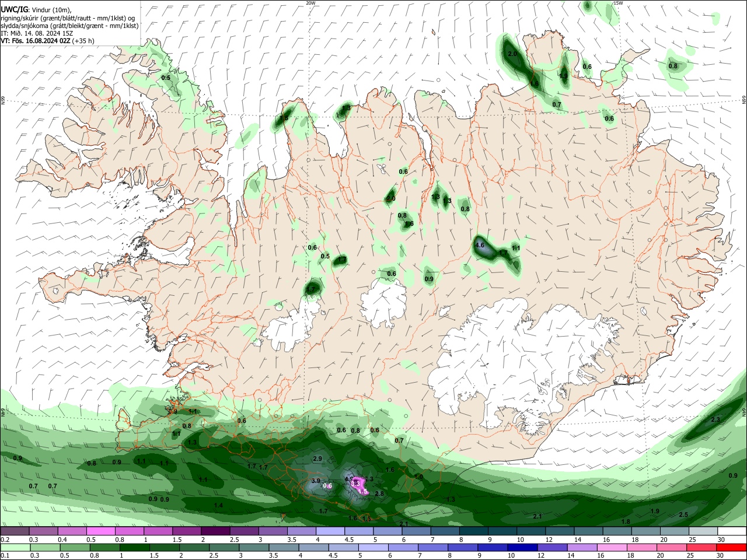
Task: Click the rigning/skúrir legend description line
Action: (68, 17)
